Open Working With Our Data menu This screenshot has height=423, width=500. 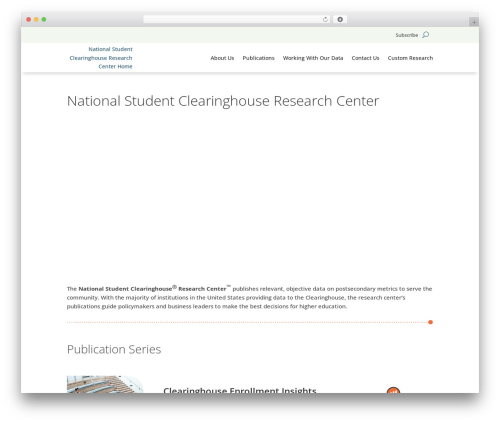tap(313, 58)
